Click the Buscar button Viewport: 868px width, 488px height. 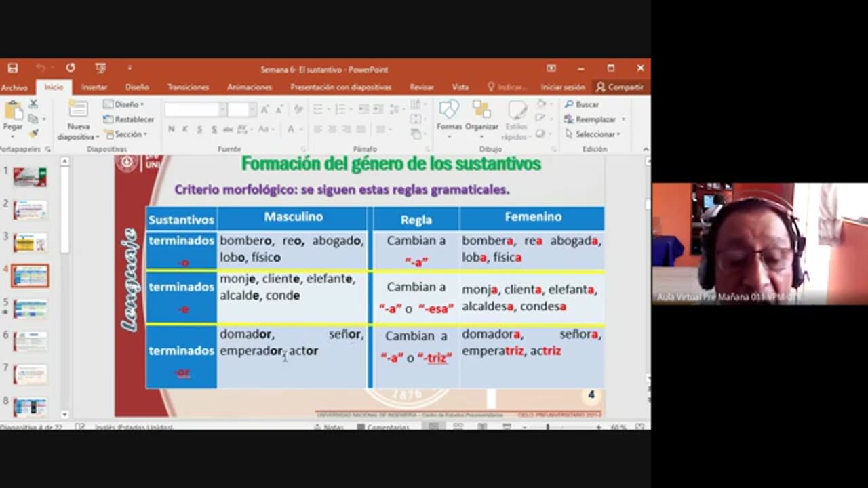582,104
